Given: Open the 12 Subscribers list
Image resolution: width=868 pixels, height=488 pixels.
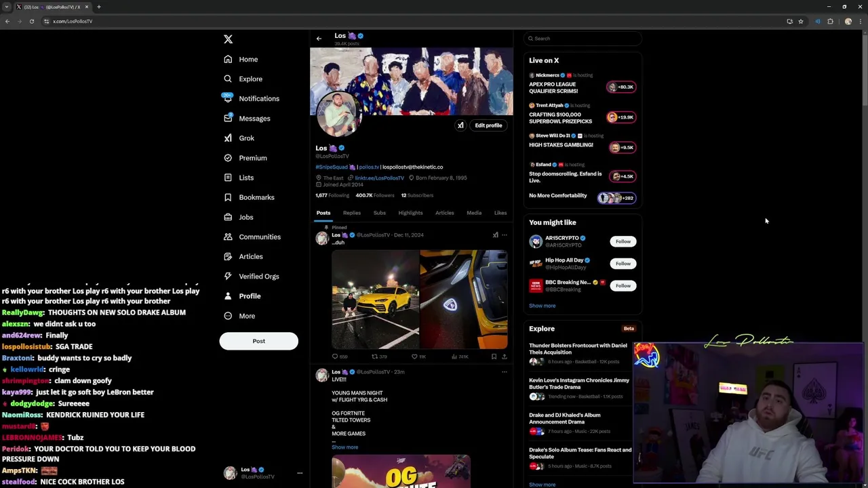Looking at the screenshot, I should coord(417,195).
